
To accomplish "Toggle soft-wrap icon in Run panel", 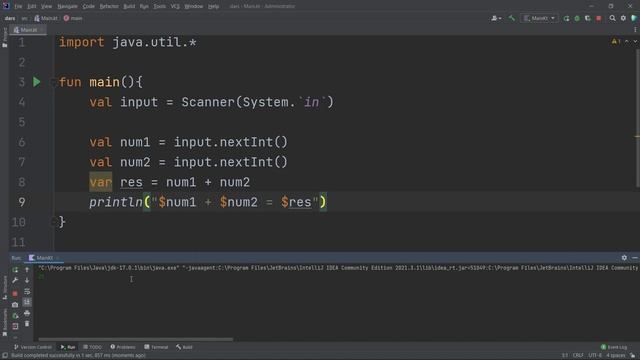I will pyautogui.click(x=27, y=291).
